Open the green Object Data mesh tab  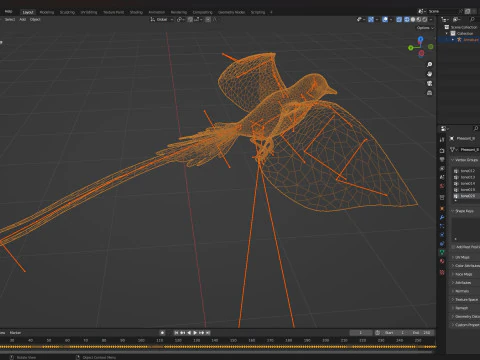[442, 252]
